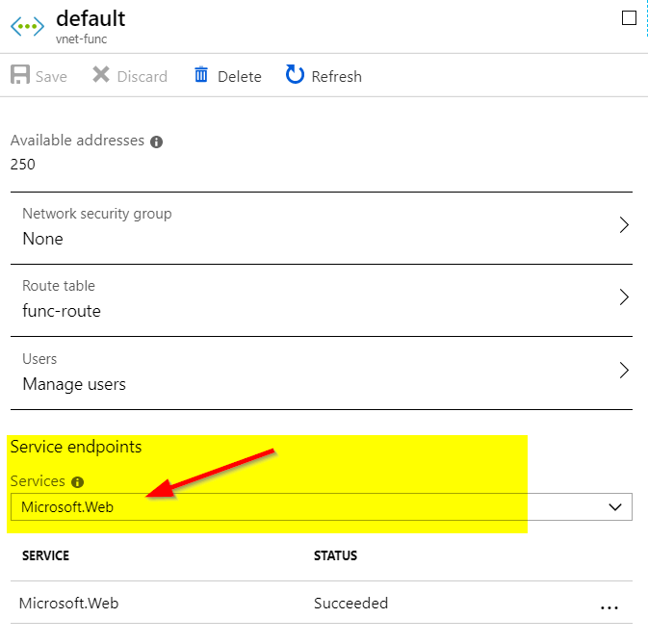Screen dimensions: 648x644
Task: Expand Route table chevron arrow
Action: (624, 297)
